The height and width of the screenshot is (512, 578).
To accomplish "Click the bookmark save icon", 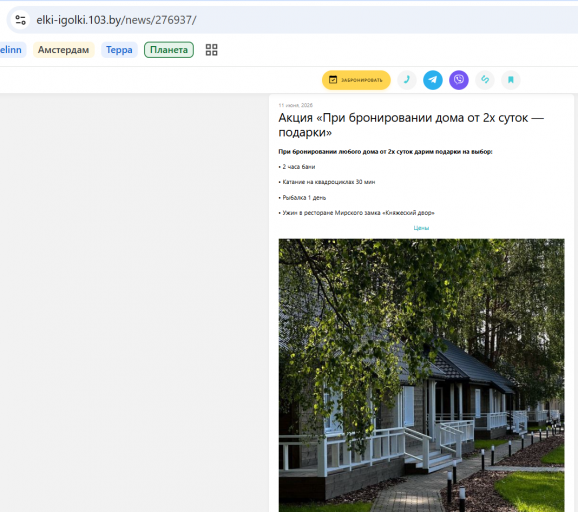I will [511, 80].
